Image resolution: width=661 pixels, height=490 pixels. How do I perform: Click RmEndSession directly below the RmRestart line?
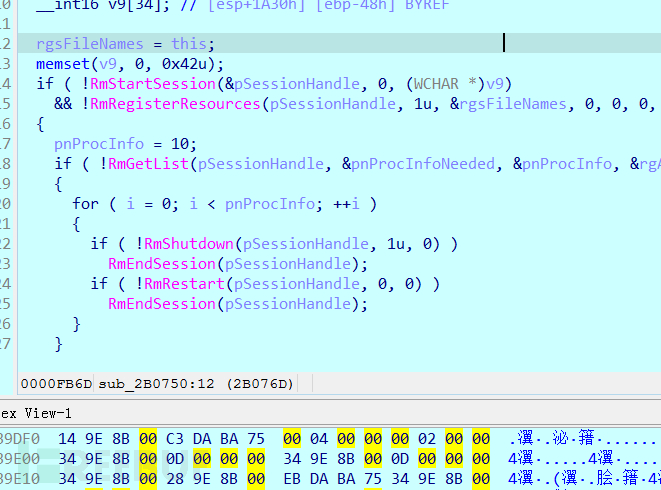pyautogui.click(x=162, y=304)
